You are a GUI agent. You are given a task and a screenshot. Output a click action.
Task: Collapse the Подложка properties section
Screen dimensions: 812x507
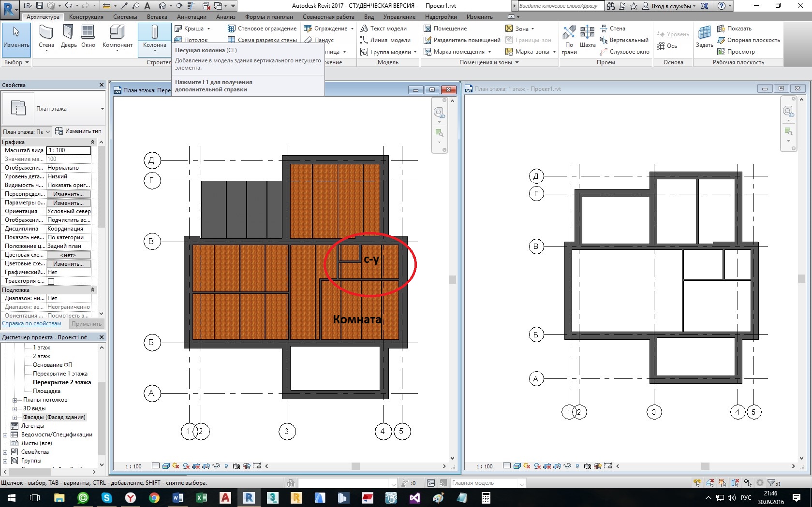92,290
